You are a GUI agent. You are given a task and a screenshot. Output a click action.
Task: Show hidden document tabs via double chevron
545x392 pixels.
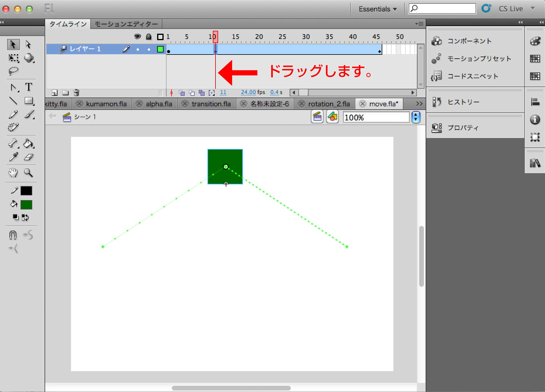click(419, 104)
